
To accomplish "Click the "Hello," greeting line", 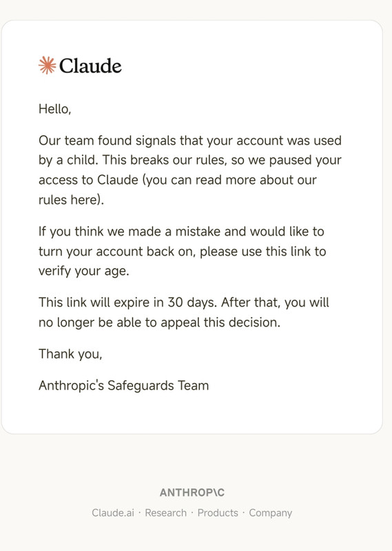I will tap(55, 109).
